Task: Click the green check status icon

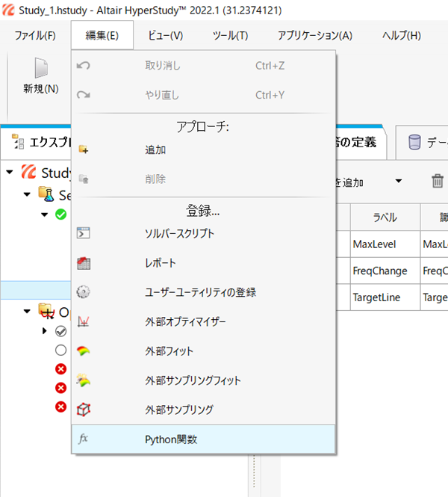Action: click(x=60, y=214)
